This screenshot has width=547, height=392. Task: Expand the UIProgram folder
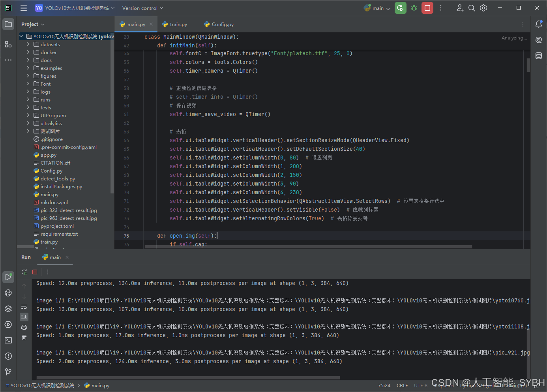[x=28, y=115]
